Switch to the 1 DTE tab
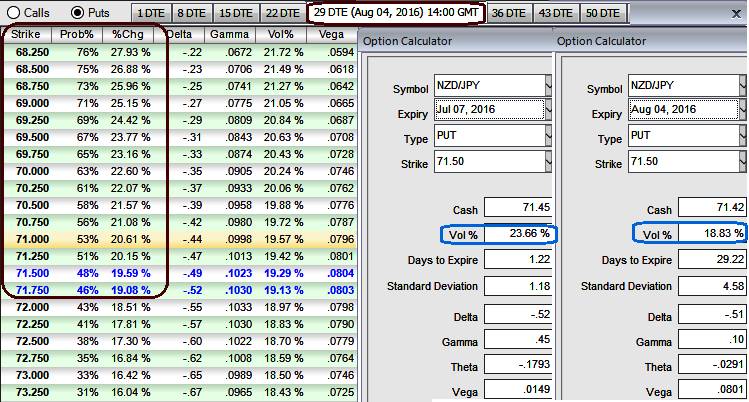This screenshot has height=402, width=749. point(149,13)
